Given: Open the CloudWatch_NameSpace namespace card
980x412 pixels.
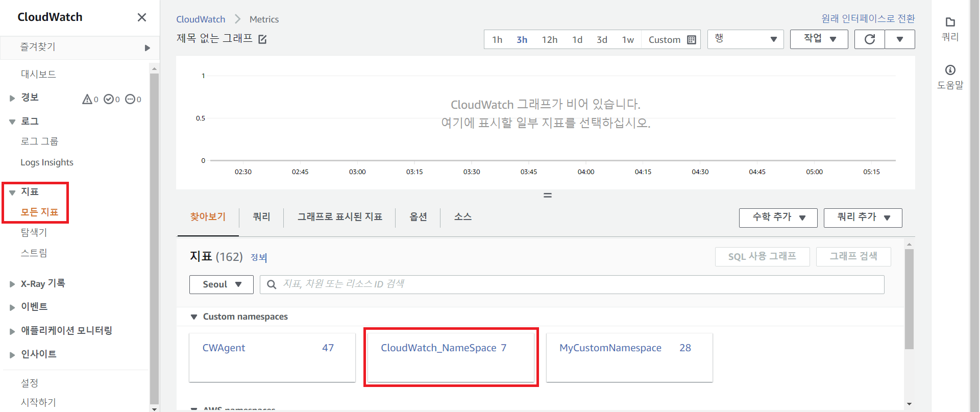Looking at the screenshot, I should coord(451,357).
